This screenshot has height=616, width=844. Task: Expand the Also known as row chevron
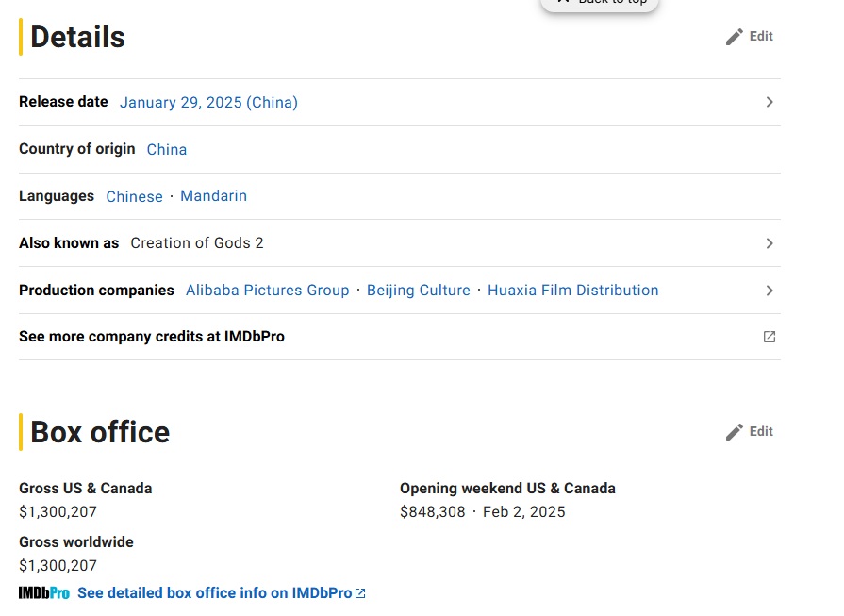[770, 243]
